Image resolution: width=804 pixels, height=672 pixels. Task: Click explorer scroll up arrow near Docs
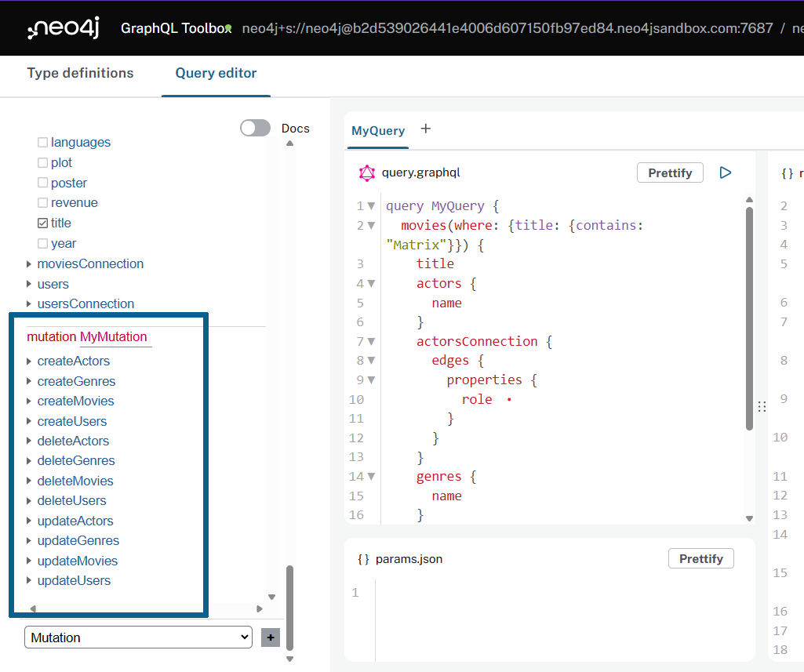coord(289,143)
